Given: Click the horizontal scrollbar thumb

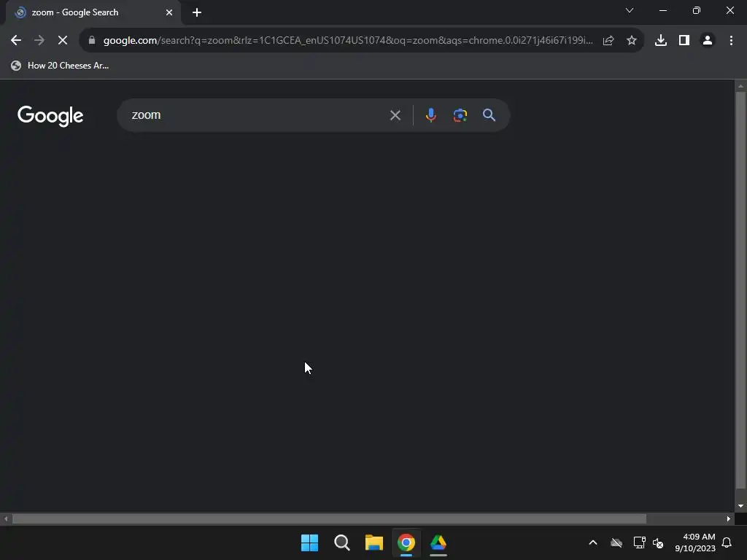Looking at the screenshot, I should pyautogui.click(x=329, y=518).
